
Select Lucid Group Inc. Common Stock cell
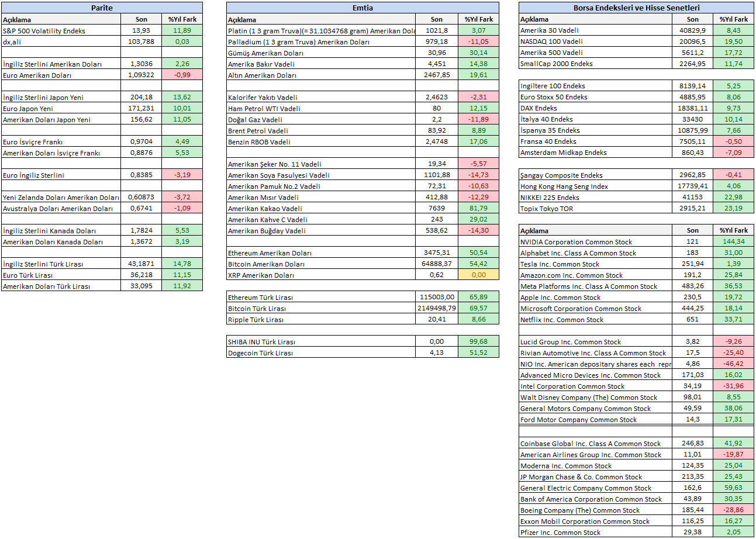[x=595, y=341]
